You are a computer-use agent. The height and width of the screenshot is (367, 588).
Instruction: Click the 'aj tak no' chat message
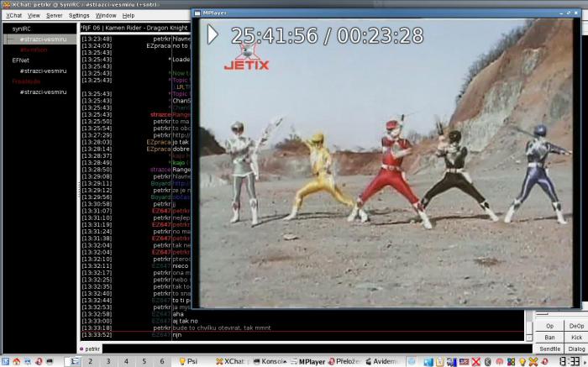click(x=186, y=321)
